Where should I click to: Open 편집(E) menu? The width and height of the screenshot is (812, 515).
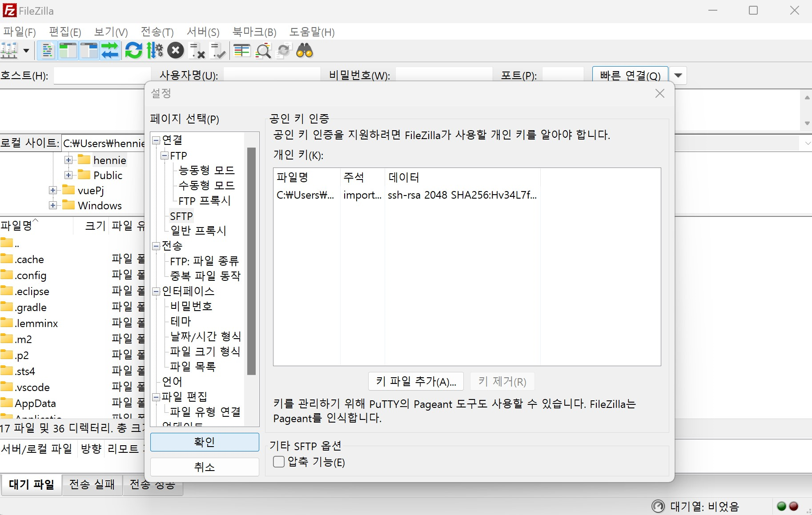click(x=65, y=32)
